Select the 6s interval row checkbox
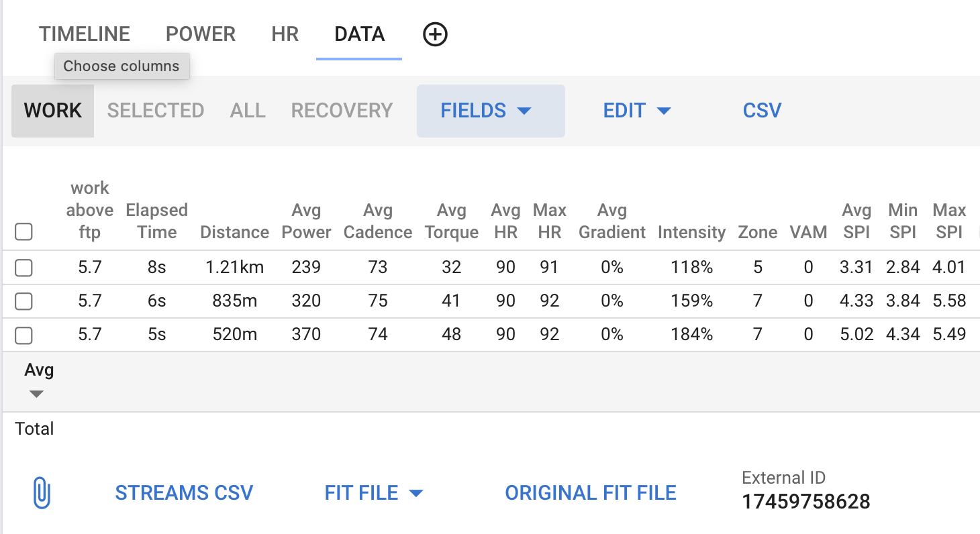Screen dimensions: 980x534 pyautogui.click(x=23, y=302)
